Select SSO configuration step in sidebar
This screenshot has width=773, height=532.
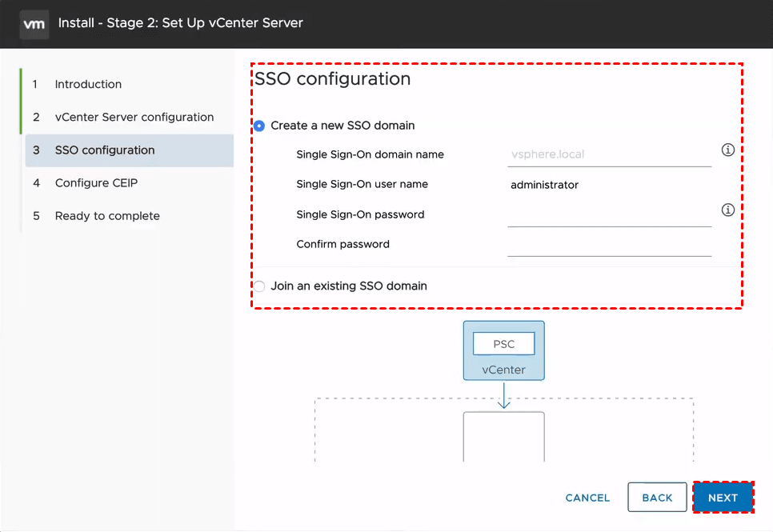coord(105,150)
